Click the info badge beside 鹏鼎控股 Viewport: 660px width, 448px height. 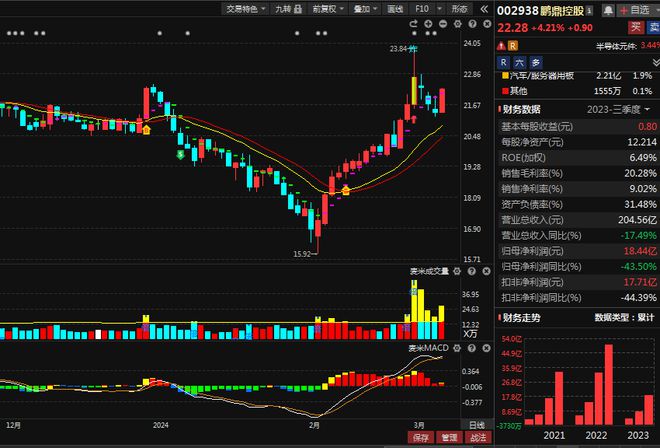tap(589, 11)
